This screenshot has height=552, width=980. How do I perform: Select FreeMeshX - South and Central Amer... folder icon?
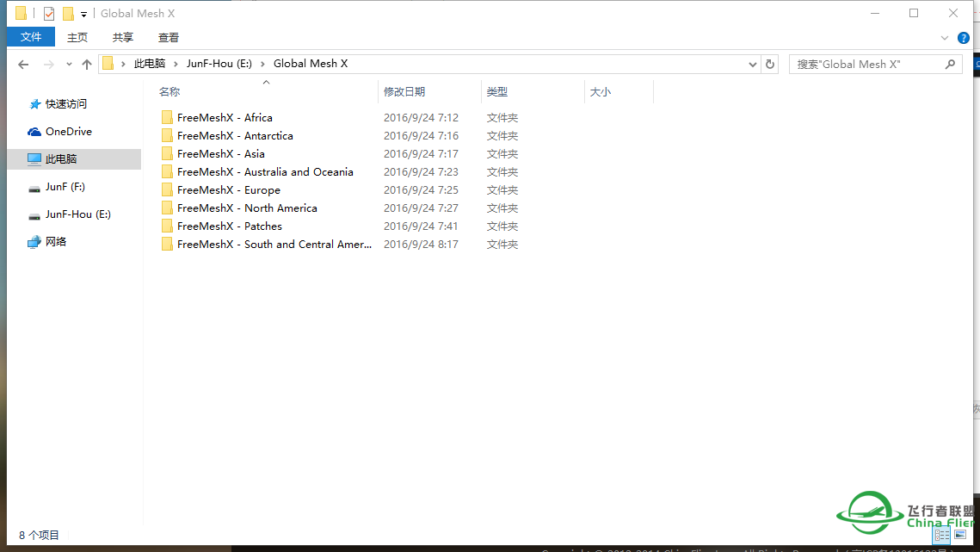[167, 245]
